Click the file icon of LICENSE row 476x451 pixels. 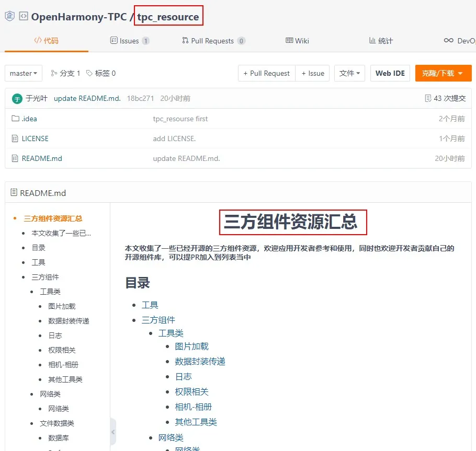pos(15,138)
